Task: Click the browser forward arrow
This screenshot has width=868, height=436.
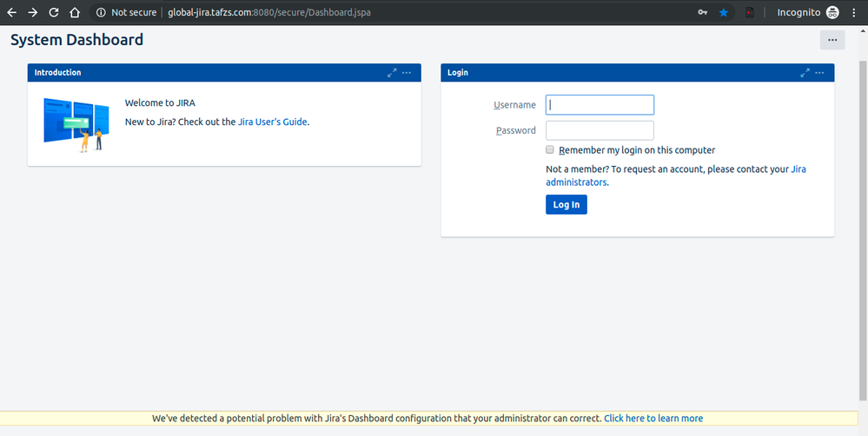Action: [x=33, y=12]
